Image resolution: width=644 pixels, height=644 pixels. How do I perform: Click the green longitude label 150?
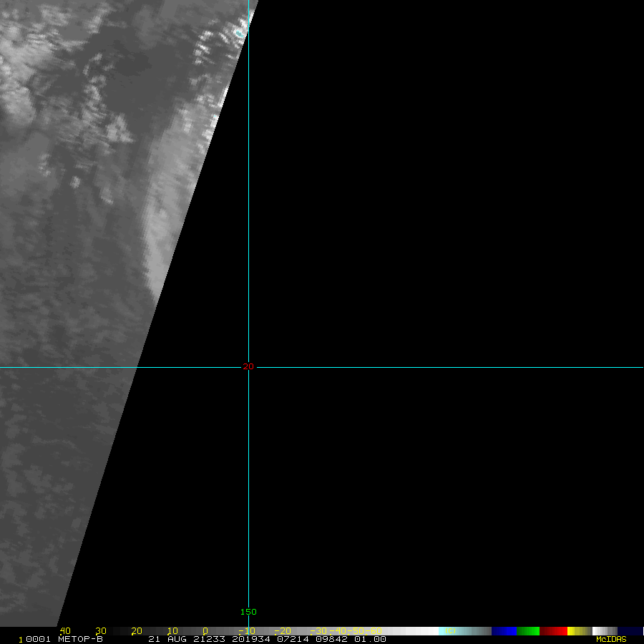248,612
